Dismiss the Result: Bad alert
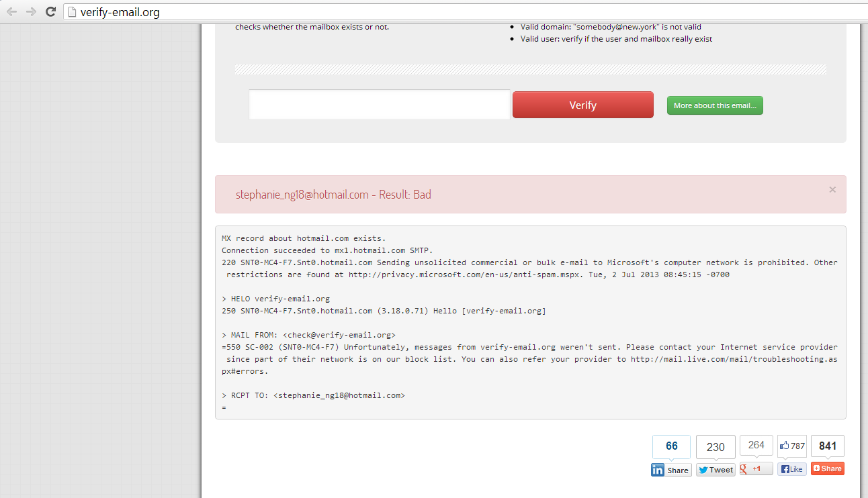868x498 pixels. tap(832, 189)
